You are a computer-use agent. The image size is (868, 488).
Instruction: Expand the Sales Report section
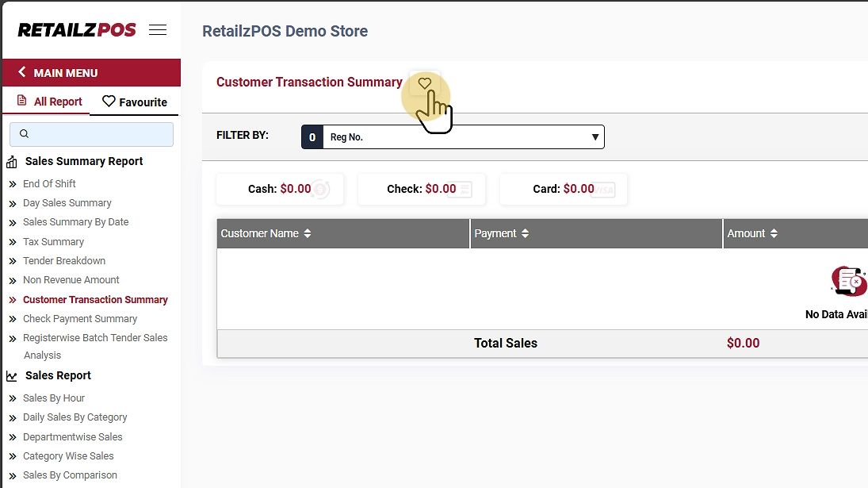(x=58, y=375)
